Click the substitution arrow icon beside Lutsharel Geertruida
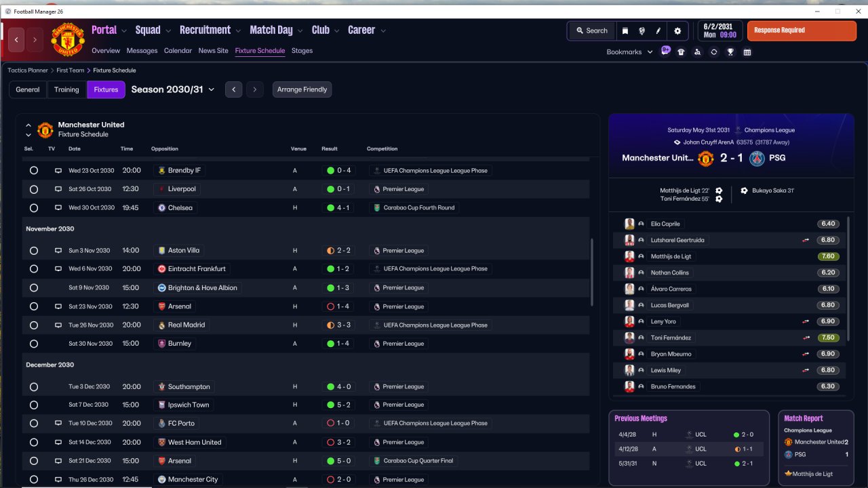This screenshot has height=488, width=868. (x=806, y=240)
